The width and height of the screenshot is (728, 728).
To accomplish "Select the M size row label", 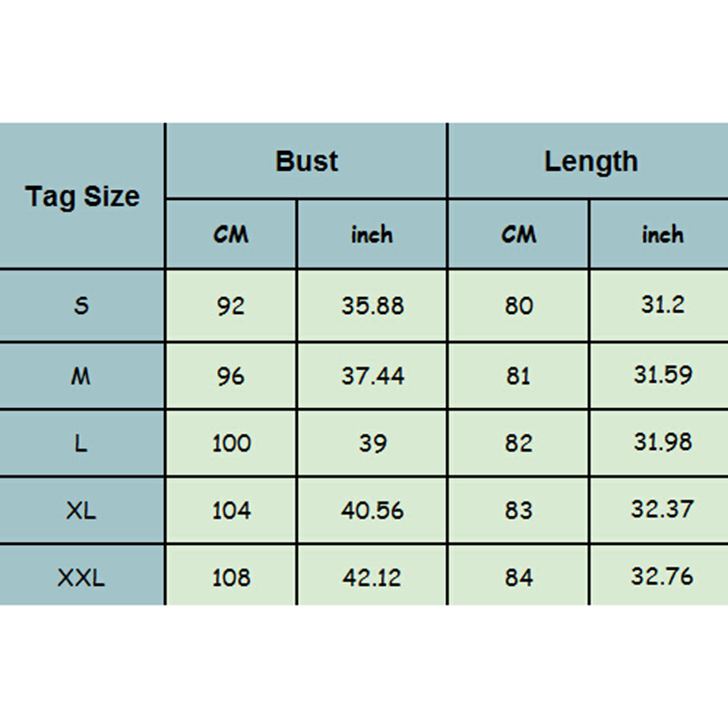I will pyautogui.click(x=81, y=376).
